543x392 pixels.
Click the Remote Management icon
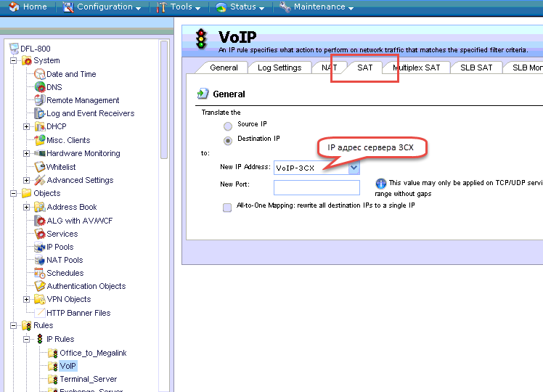pos(40,100)
